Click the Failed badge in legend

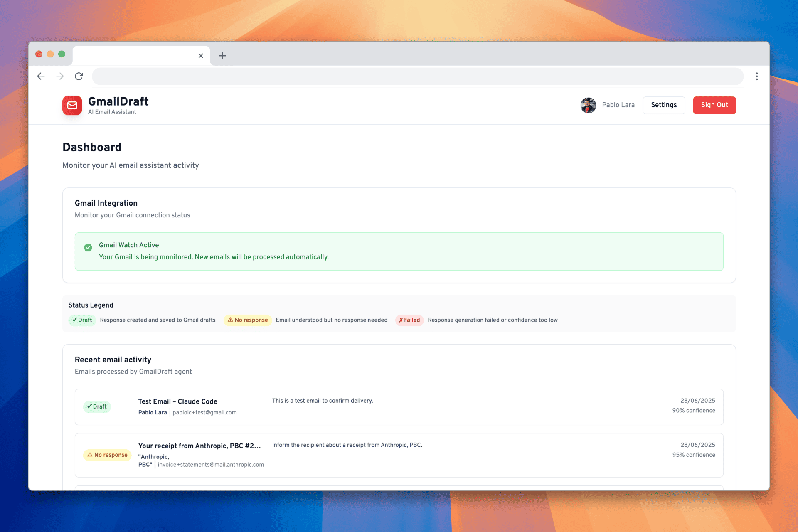point(409,320)
